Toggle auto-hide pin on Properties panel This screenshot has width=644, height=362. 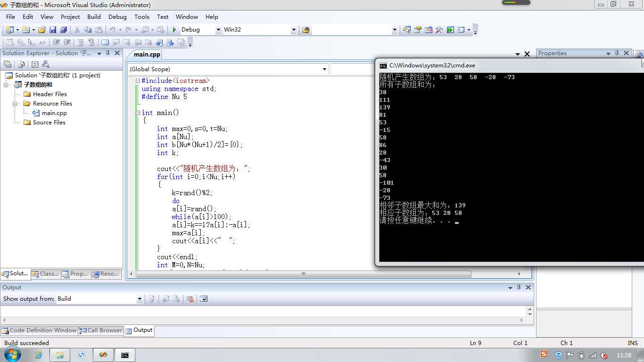coord(617,53)
